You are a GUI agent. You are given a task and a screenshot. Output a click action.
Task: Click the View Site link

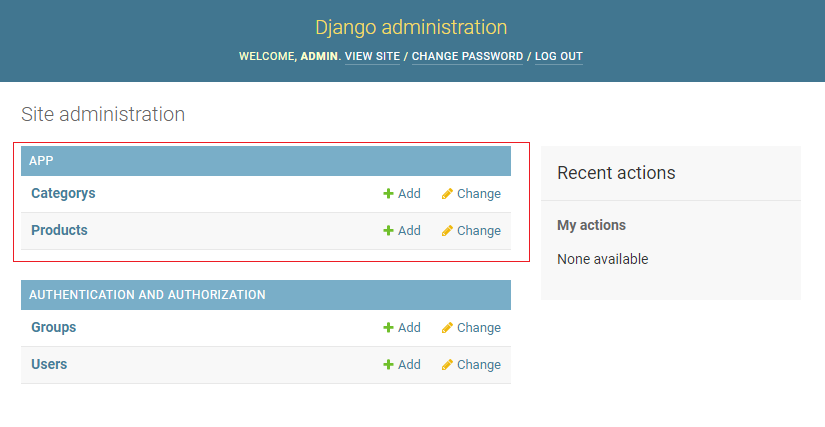(x=372, y=57)
